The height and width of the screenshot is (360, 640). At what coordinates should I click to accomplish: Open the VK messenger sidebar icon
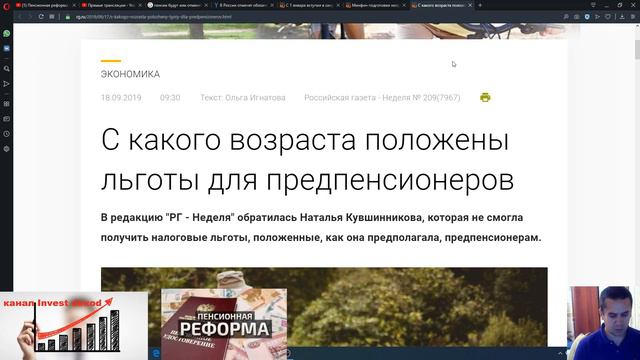(7, 49)
